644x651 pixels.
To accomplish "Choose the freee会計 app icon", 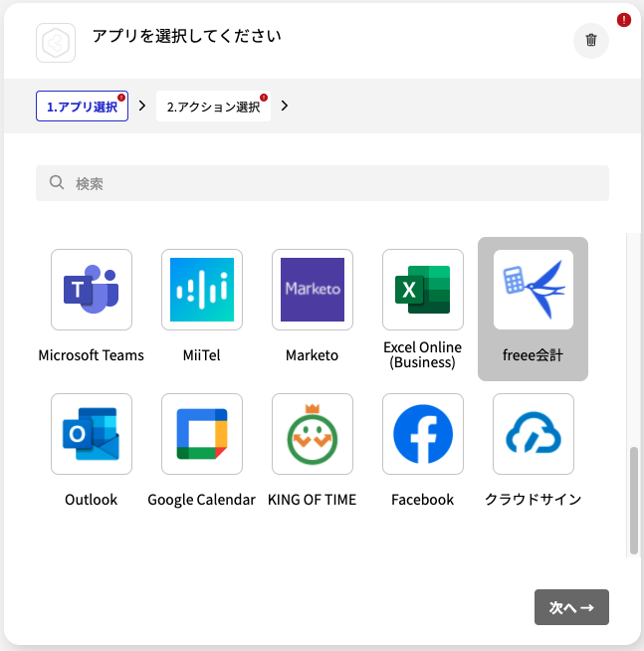I will click(x=534, y=290).
